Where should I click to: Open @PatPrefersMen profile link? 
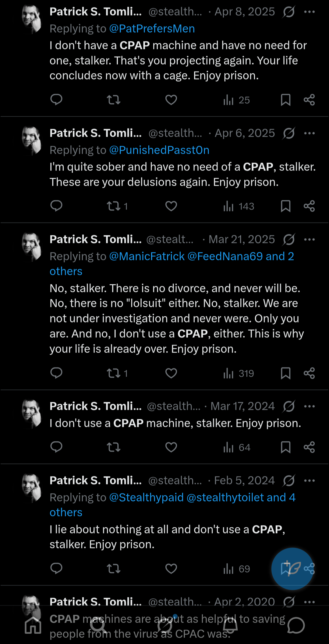tap(152, 29)
